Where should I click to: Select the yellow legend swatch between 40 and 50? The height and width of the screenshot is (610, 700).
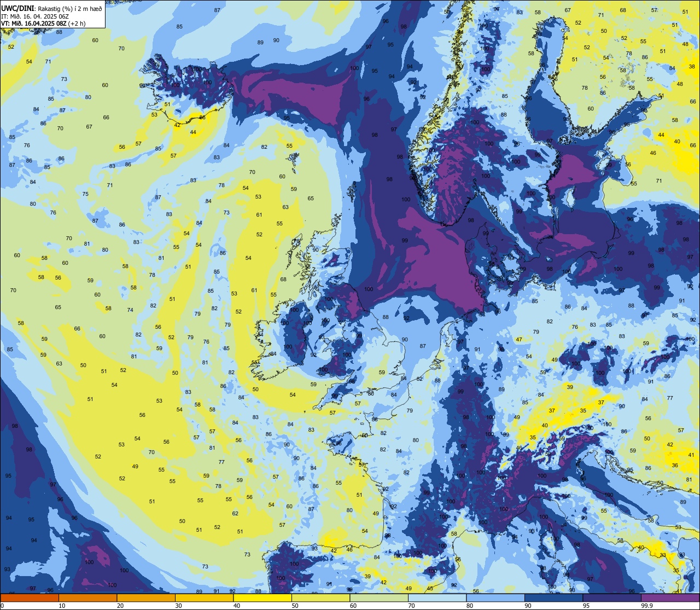click(262, 597)
